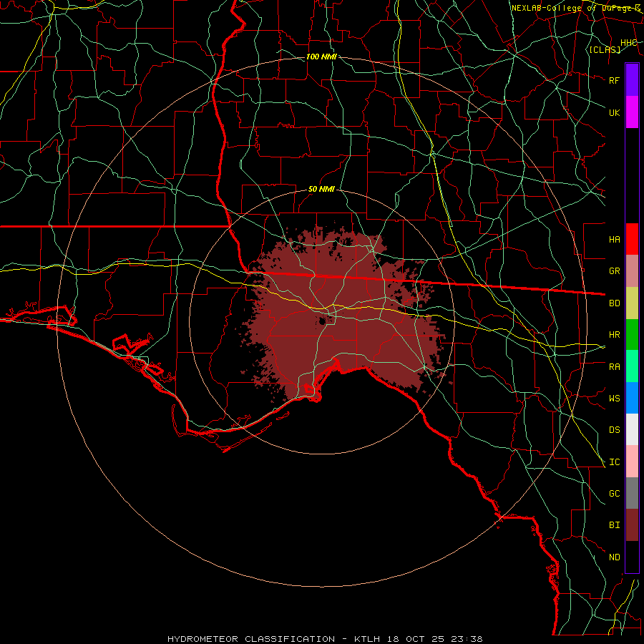Click the GR legend label

615,271
